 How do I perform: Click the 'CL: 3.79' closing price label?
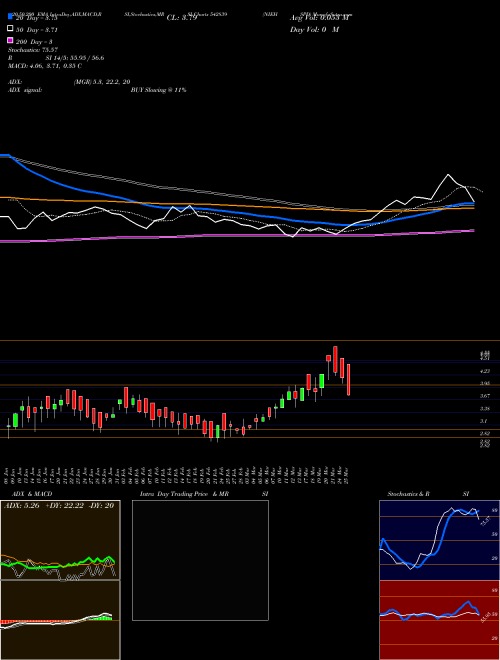(x=182, y=18)
